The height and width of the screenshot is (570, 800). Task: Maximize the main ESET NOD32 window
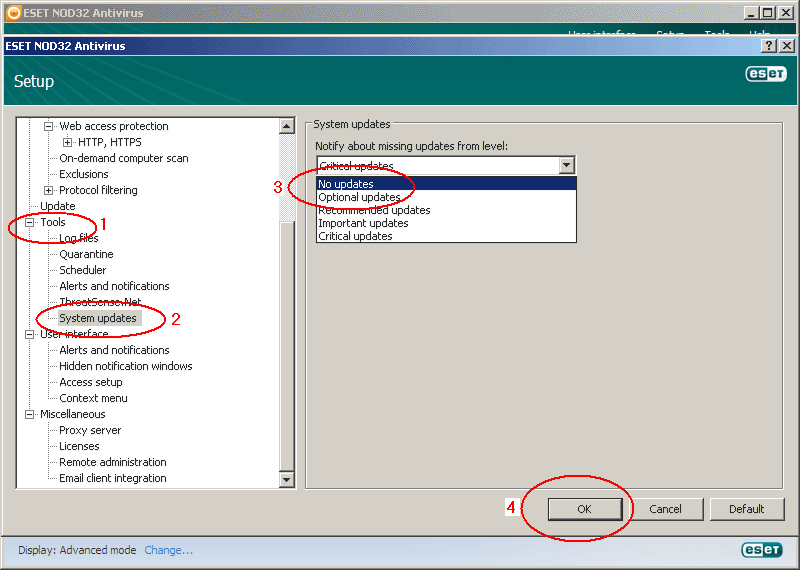[767, 13]
